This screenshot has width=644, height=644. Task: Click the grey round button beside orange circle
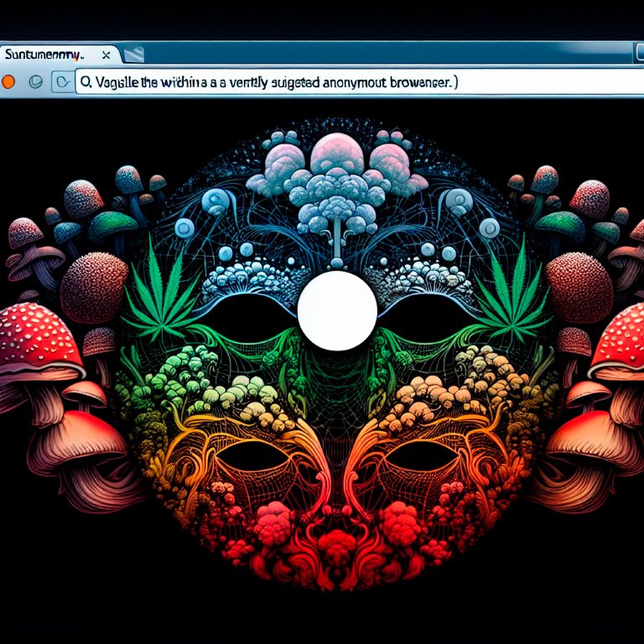35,82
